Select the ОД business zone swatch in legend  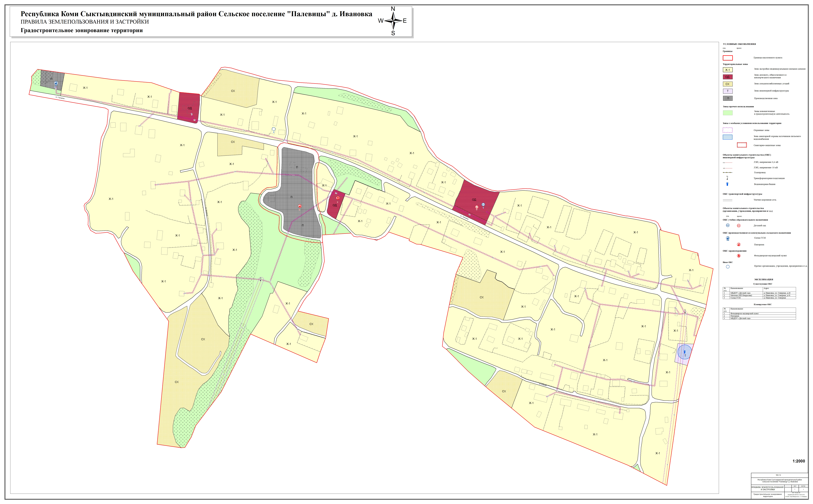click(728, 77)
